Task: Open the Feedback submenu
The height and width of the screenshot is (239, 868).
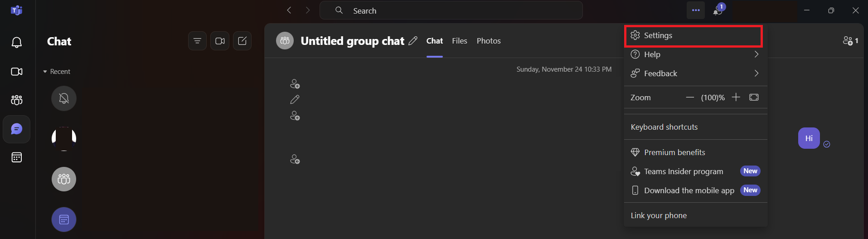Action: (x=696, y=73)
